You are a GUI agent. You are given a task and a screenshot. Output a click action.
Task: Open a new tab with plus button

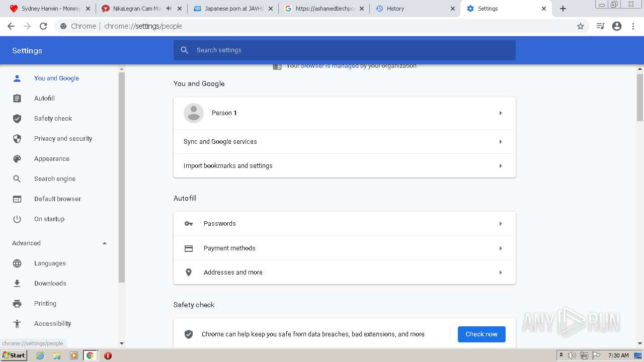point(563,9)
